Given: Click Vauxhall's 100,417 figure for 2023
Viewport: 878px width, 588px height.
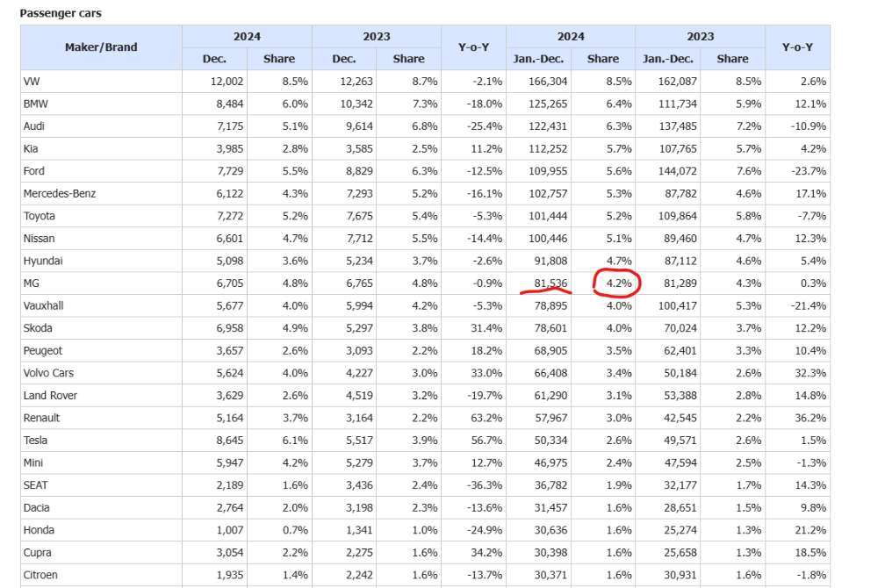Looking at the screenshot, I should (x=678, y=306).
